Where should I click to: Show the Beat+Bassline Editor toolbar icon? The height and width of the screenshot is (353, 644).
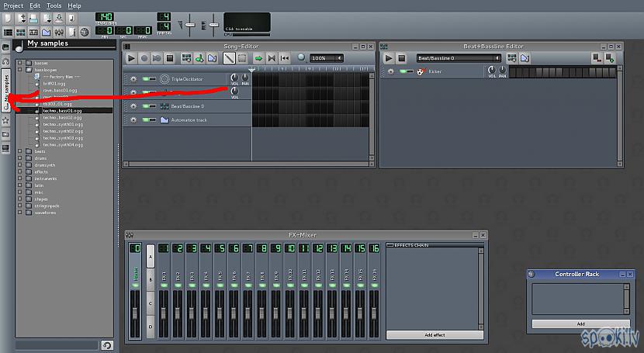(20, 32)
